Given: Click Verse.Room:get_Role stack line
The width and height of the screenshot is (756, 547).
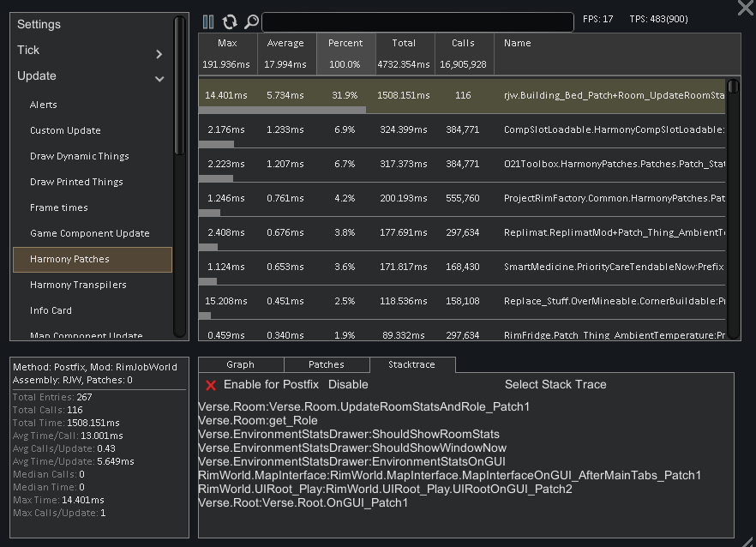Looking at the screenshot, I should tap(258, 421).
